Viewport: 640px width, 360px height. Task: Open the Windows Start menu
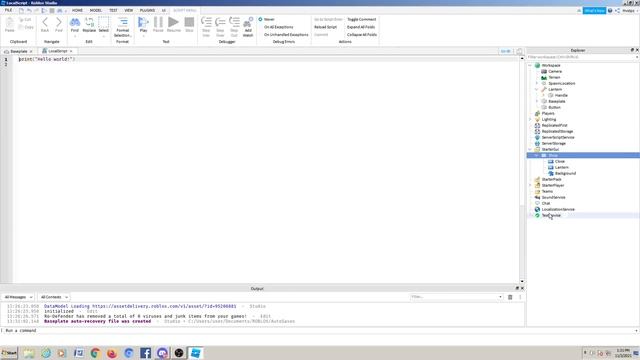click(x=9, y=353)
